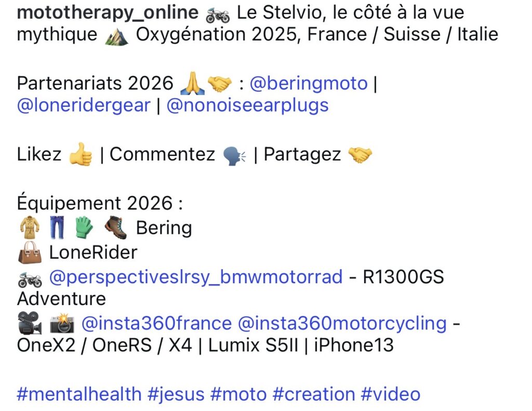This screenshot has width=532, height=411.
Task: Click the mountain emoji after mythique
Action: click(x=116, y=36)
